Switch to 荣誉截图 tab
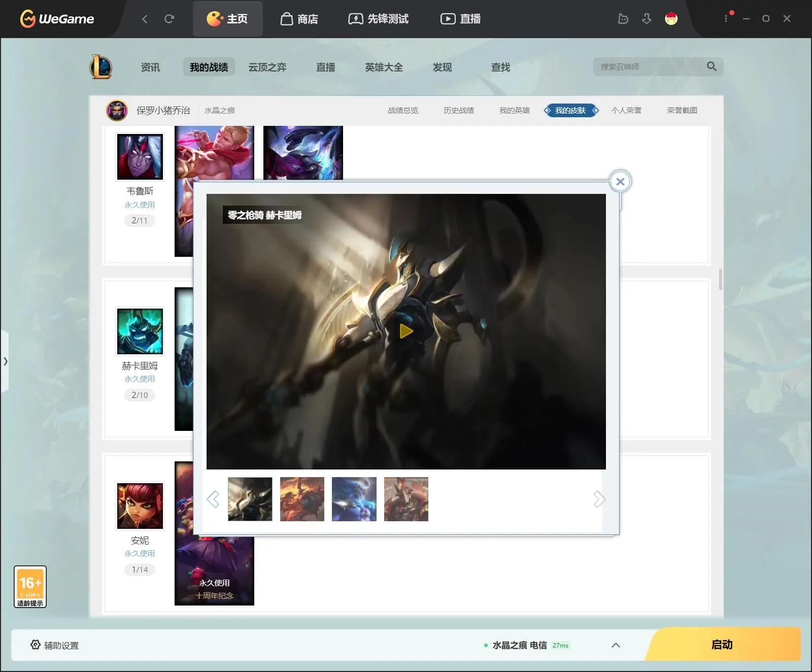Image resolution: width=812 pixels, height=672 pixels. pyautogui.click(x=682, y=110)
